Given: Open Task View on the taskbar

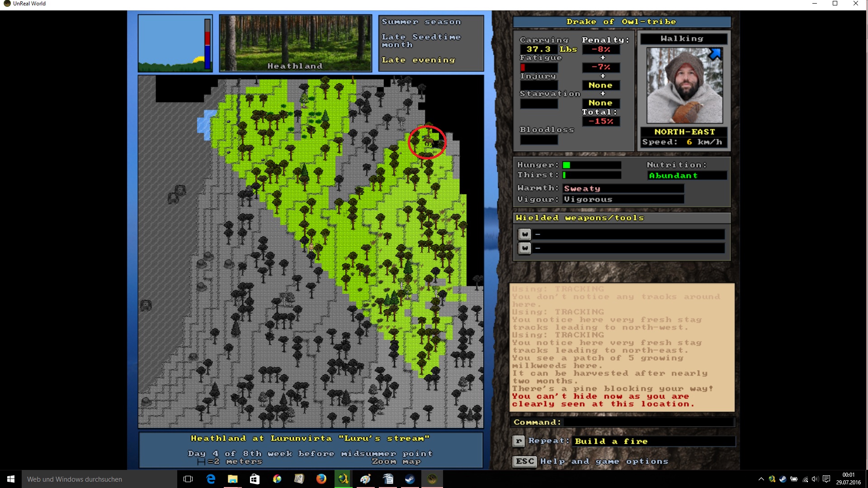Looking at the screenshot, I should coord(188,479).
